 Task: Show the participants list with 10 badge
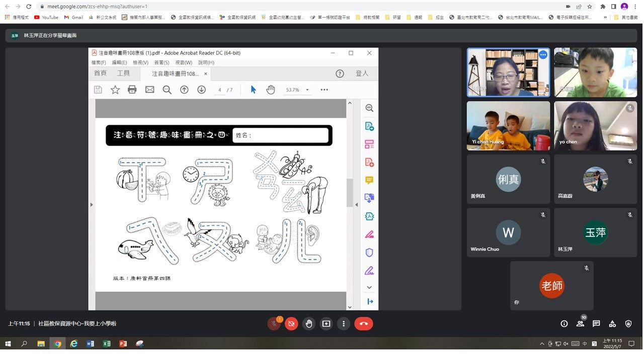click(x=580, y=324)
